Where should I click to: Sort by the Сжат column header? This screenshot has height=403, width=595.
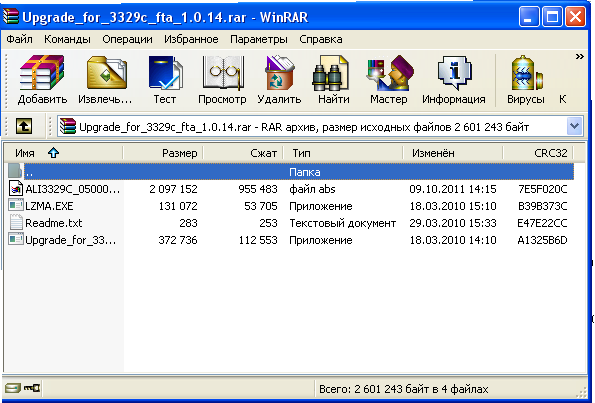coord(243,153)
